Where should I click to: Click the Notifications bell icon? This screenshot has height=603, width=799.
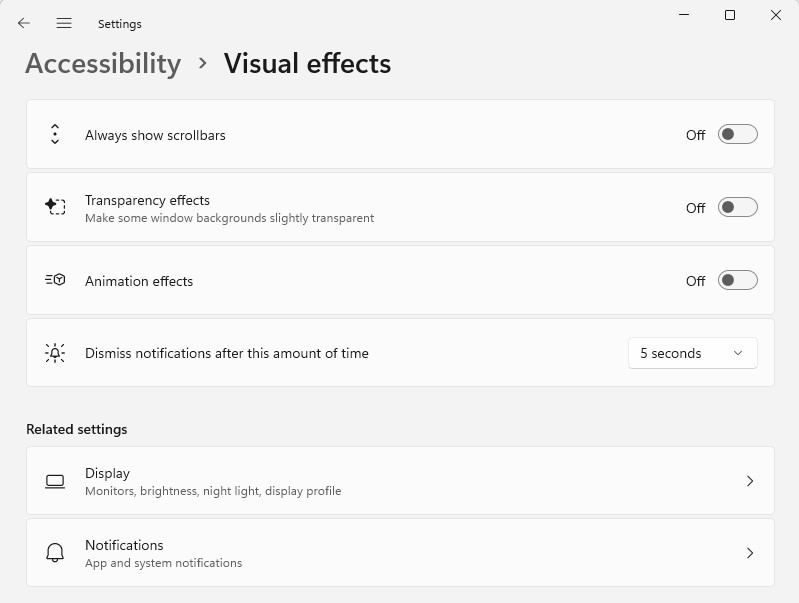[55, 553]
